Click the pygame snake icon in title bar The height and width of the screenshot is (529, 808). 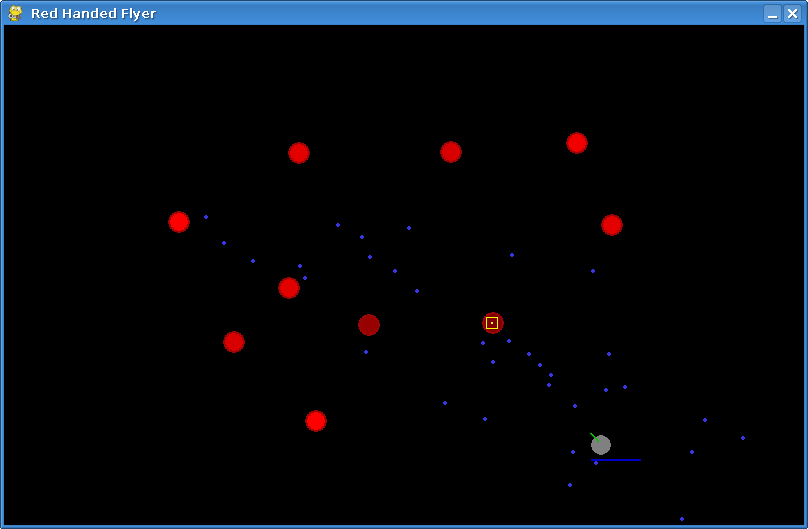tap(15, 13)
